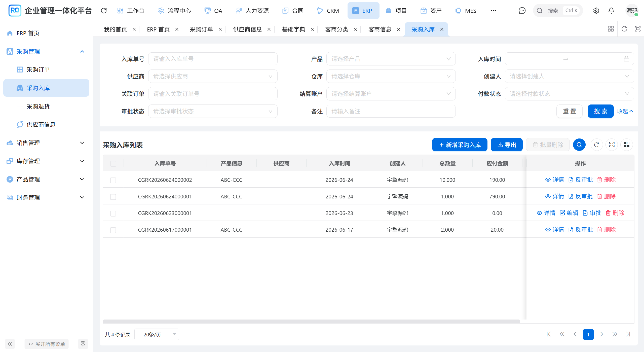Open column settings for the table
Image resolution: width=644 pixels, height=352 pixels.
pyautogui.click(x=627, y=145)
